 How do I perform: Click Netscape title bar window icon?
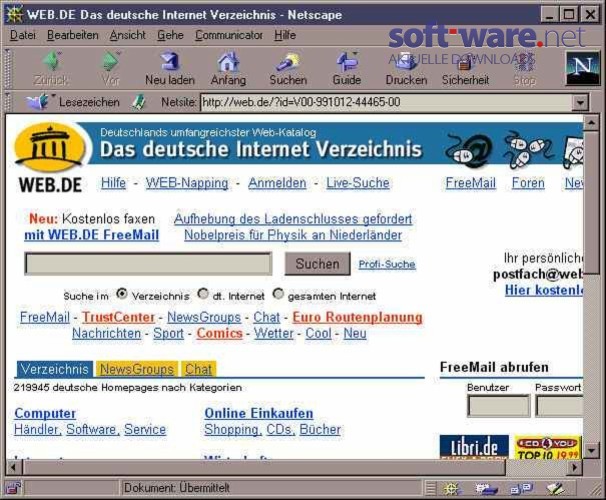coord(15,15)
